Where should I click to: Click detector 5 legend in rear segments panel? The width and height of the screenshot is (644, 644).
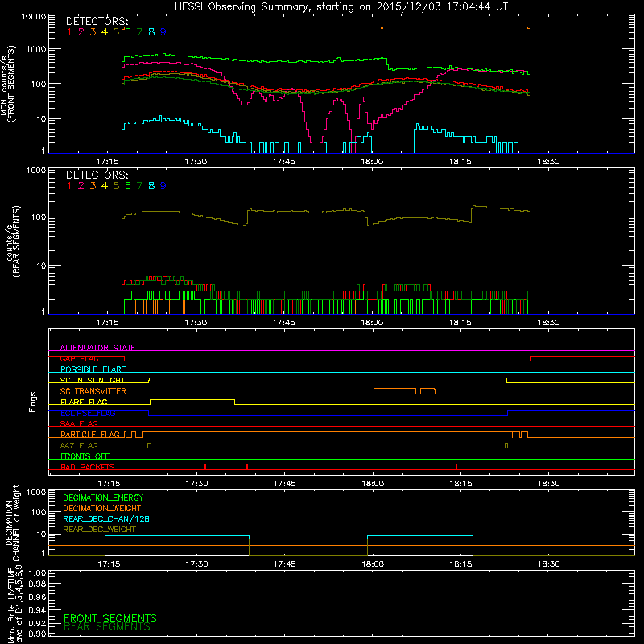(116, 186)
